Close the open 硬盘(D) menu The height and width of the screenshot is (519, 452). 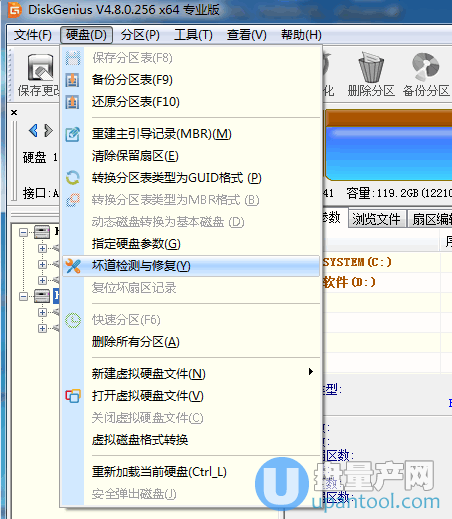[86, 35]
